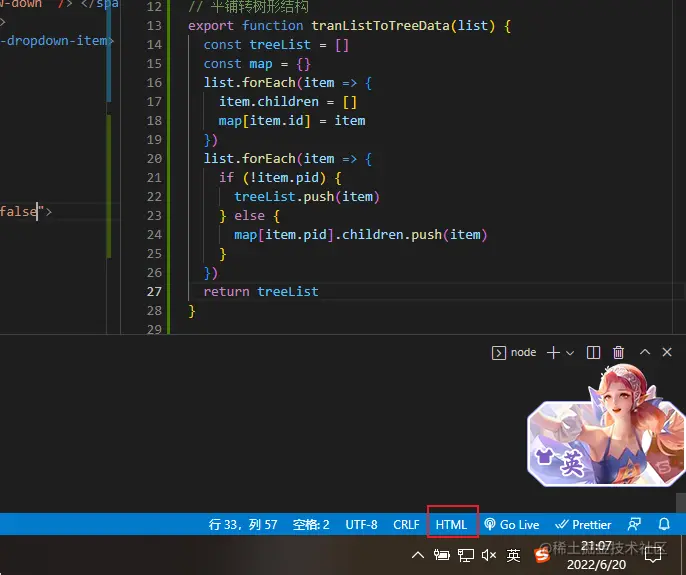Start Go Live server
Screen dimensions: 686x575
pos(511,524)
